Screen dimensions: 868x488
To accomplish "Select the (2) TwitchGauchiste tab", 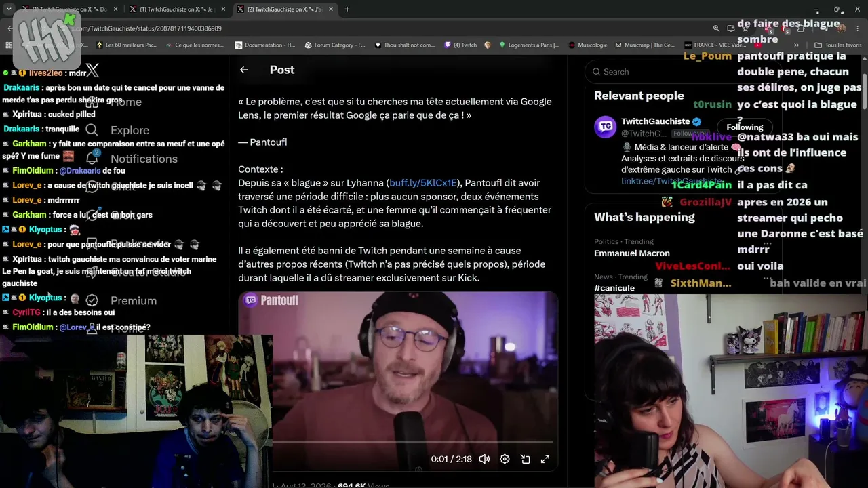I will [284, 9].
